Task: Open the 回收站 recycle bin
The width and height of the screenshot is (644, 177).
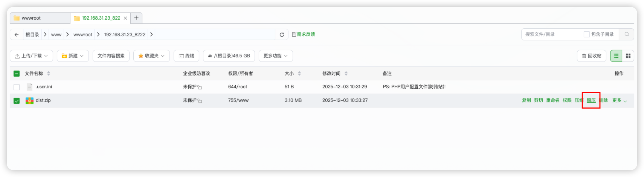Action: [591, 56]
